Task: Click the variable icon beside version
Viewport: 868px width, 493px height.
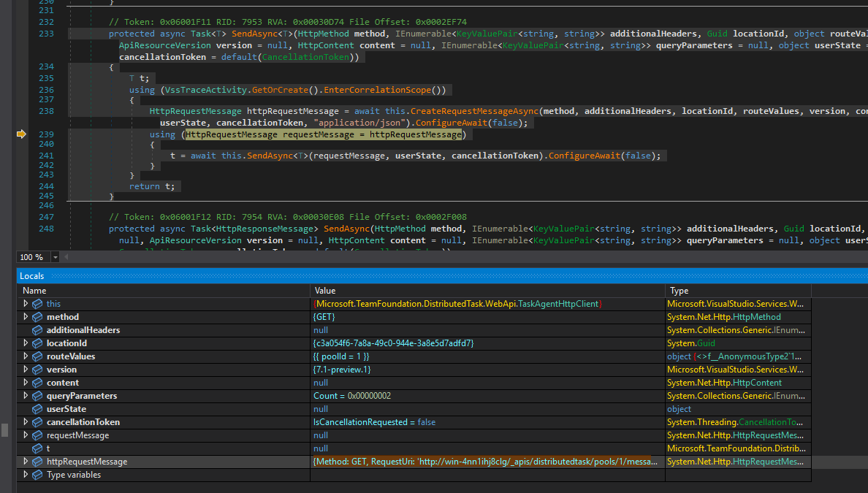Action: (x=37, y=370)
